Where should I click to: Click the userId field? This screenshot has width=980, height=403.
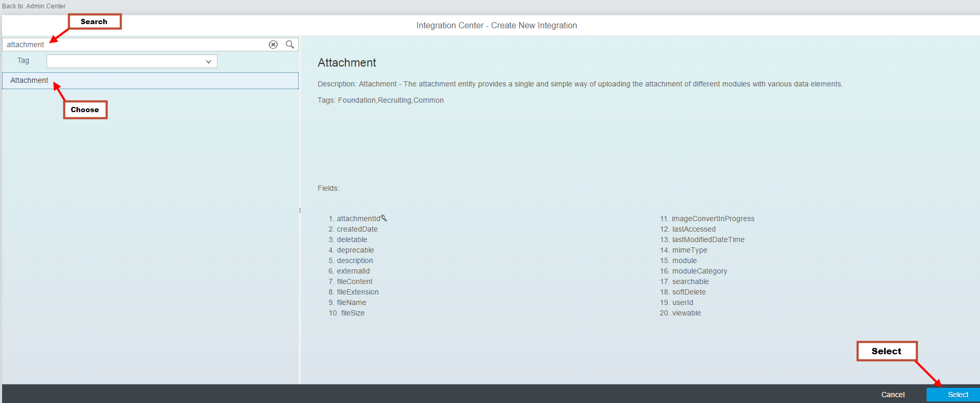pos(683,302)
